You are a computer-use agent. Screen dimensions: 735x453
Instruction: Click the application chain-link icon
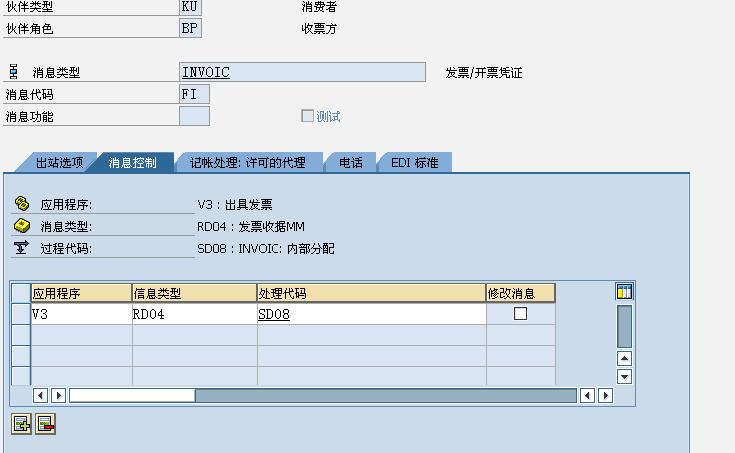click(x=22, y=204)
